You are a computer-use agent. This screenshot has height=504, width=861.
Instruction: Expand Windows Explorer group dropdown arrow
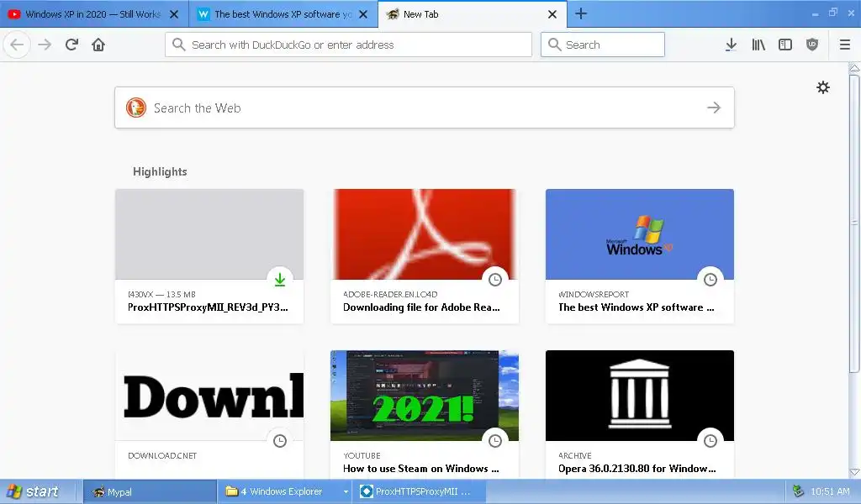tap(346, 491)
